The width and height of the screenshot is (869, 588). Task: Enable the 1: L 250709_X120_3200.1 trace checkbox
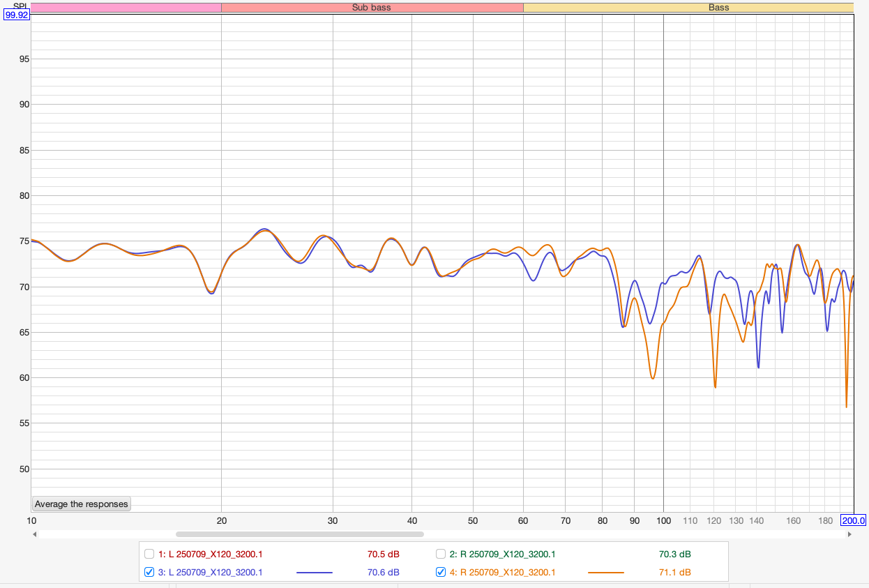[149, 554]
